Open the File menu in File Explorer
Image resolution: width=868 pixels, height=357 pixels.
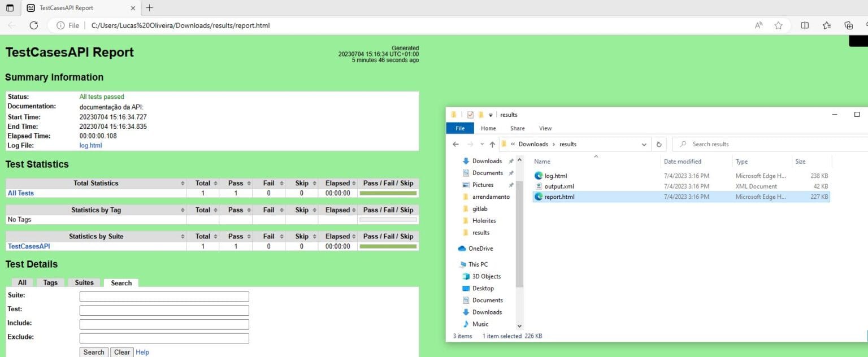(x=459, y=128)
